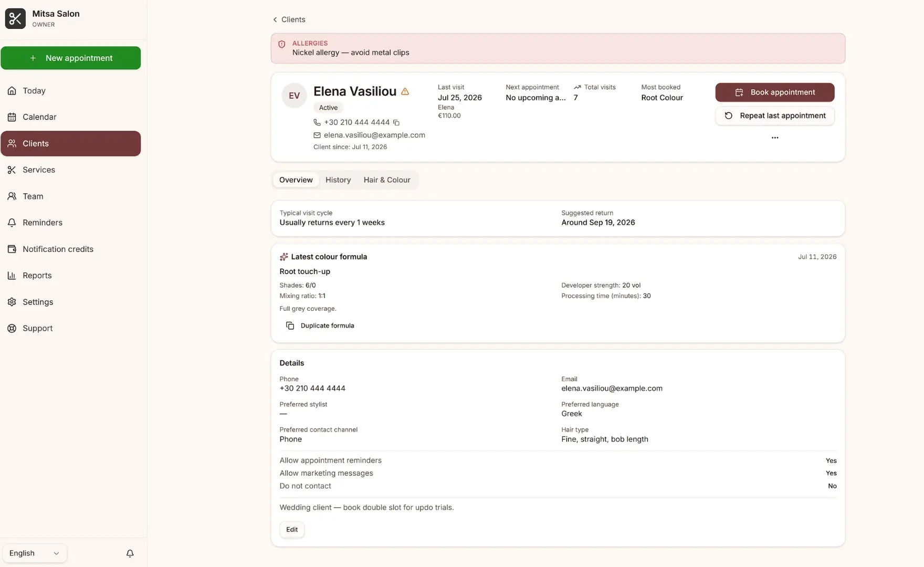Click the repeat arrow icon on Repeat last appointment
The width and height of the screenshot is (924, 567).
point(729,115)
